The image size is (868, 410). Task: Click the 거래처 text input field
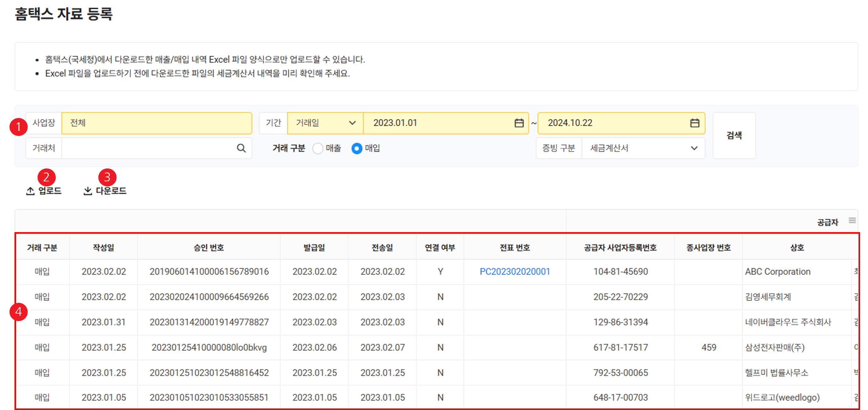[x=148, y=148]
